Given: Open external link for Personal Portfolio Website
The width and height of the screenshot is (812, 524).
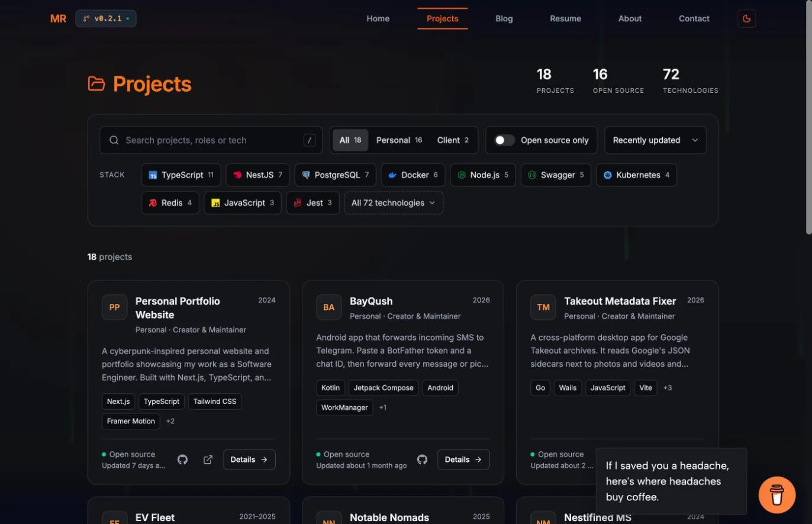Looking at the screenshot, I should click(208, 460).
